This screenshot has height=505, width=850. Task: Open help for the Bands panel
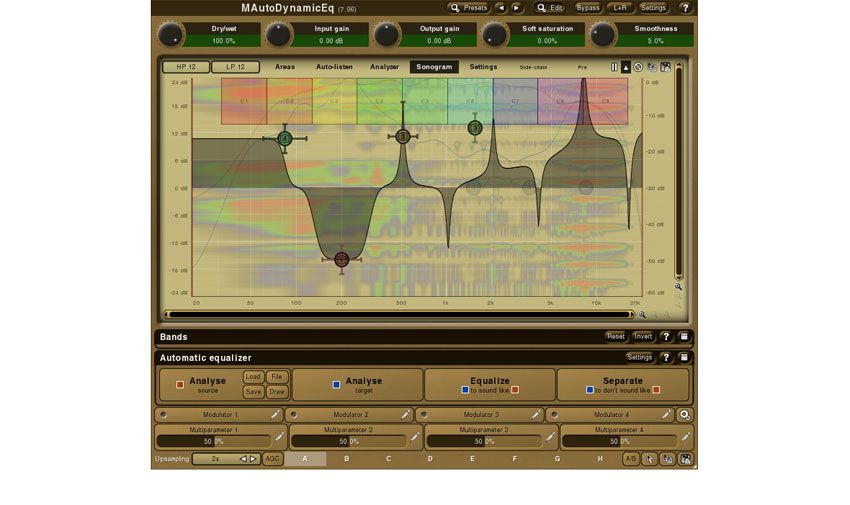pos(666,336)
